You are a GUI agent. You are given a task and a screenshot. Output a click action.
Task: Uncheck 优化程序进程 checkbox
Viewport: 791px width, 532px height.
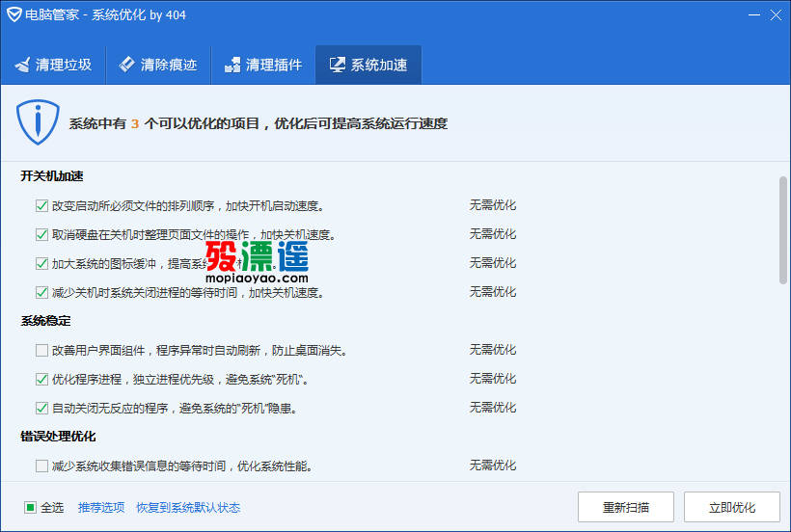(41, 379)
